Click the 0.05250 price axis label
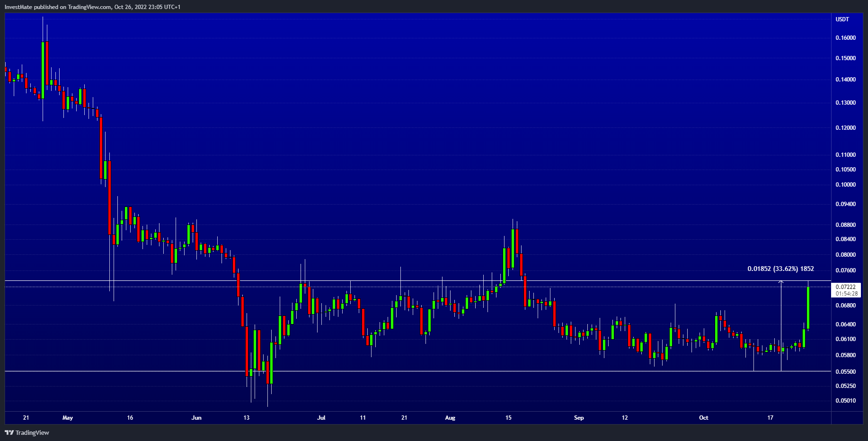Image resolution: width=868 pixels, height=441 pixels. tap(846, 386)
